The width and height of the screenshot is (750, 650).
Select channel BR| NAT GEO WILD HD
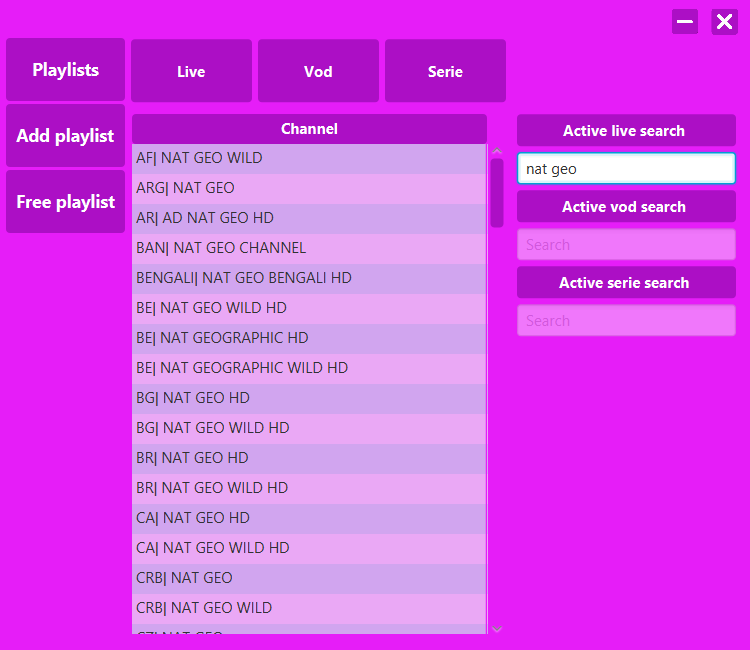pyautogui.click(x=309, y=488)
